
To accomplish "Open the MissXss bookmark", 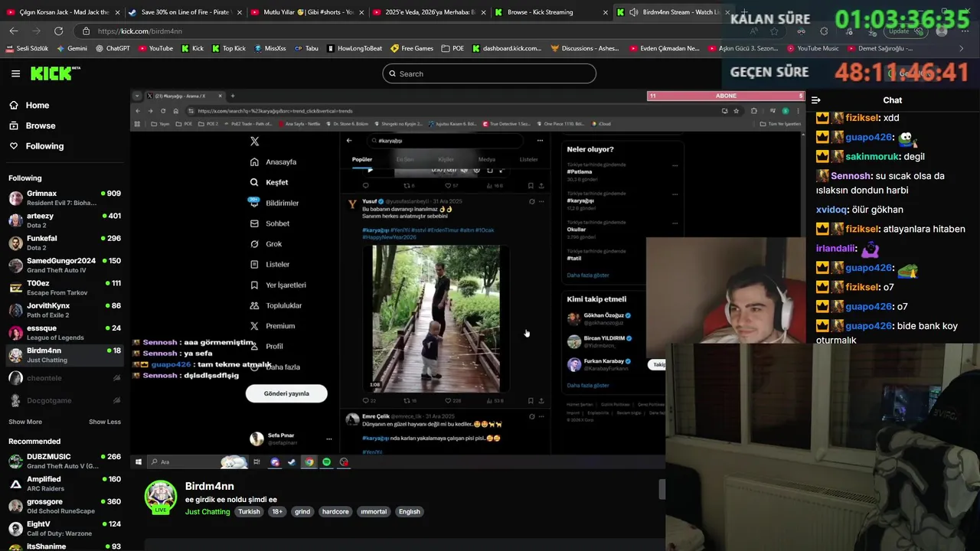I will pos(269,48).
